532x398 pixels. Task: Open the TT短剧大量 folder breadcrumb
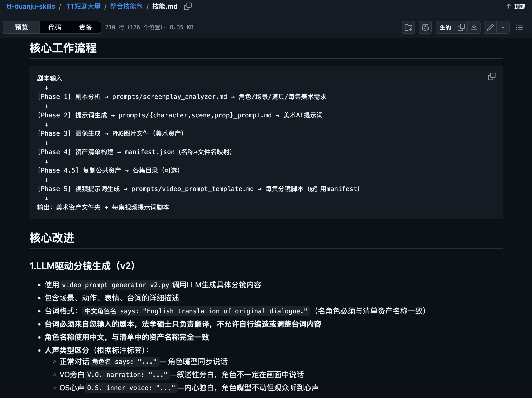(x=84, y=7)
